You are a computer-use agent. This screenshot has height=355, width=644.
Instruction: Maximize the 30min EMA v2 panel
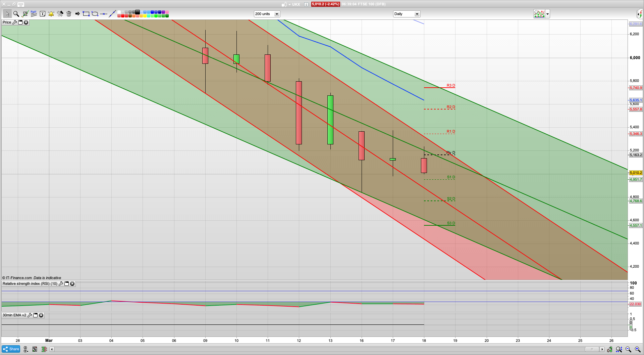[x=35, y=315]
